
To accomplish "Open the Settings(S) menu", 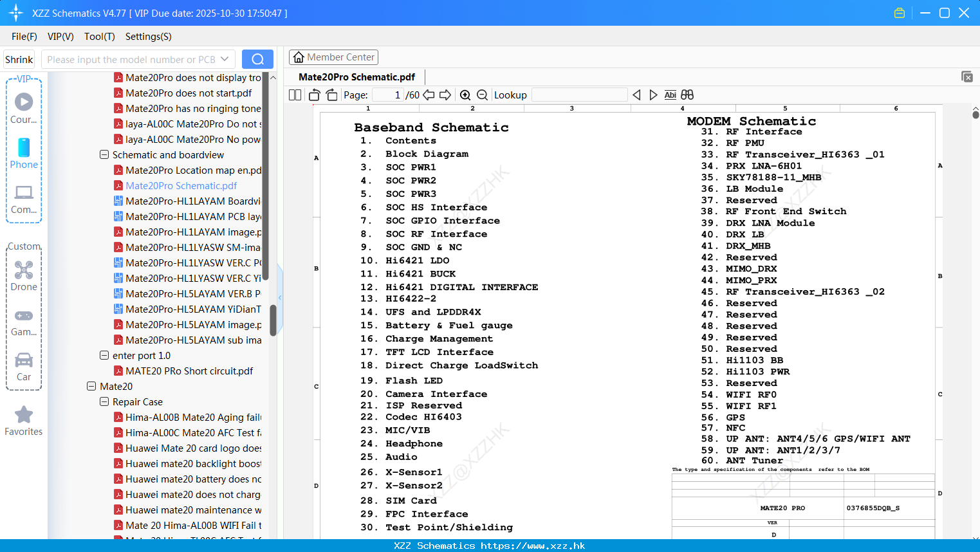I will 149,37.
